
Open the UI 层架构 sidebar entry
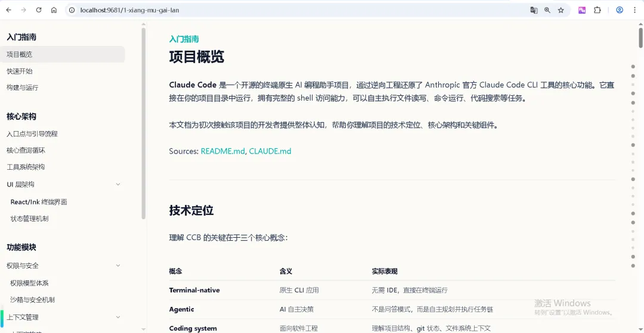coord(20,184)
